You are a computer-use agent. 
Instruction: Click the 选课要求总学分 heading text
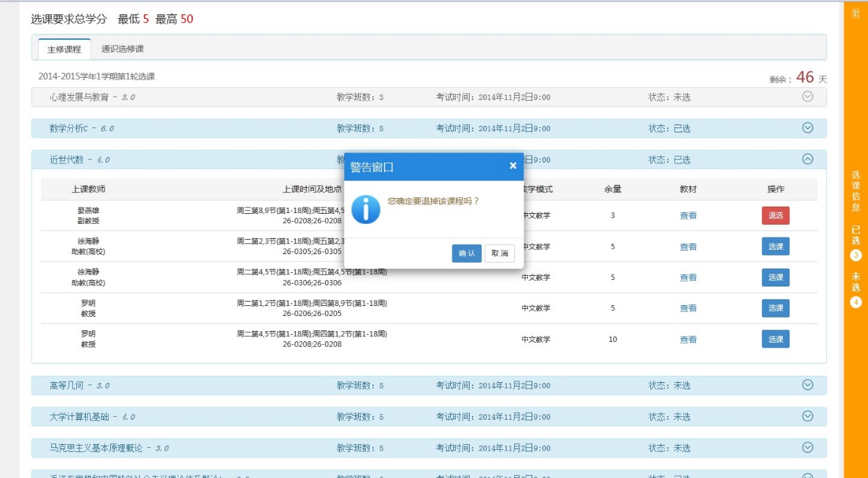point(69,19)
